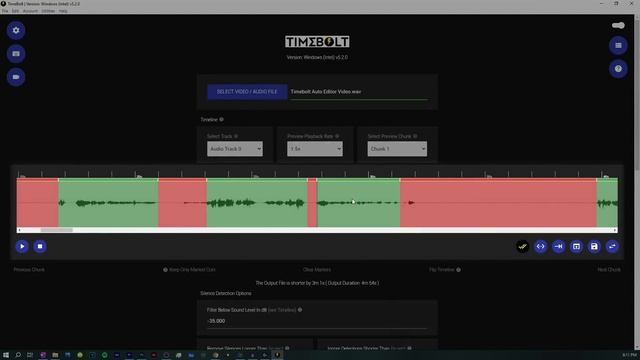Screen dimensions: 640x360
Task: Open the Help menu
Action: point(63,11)
